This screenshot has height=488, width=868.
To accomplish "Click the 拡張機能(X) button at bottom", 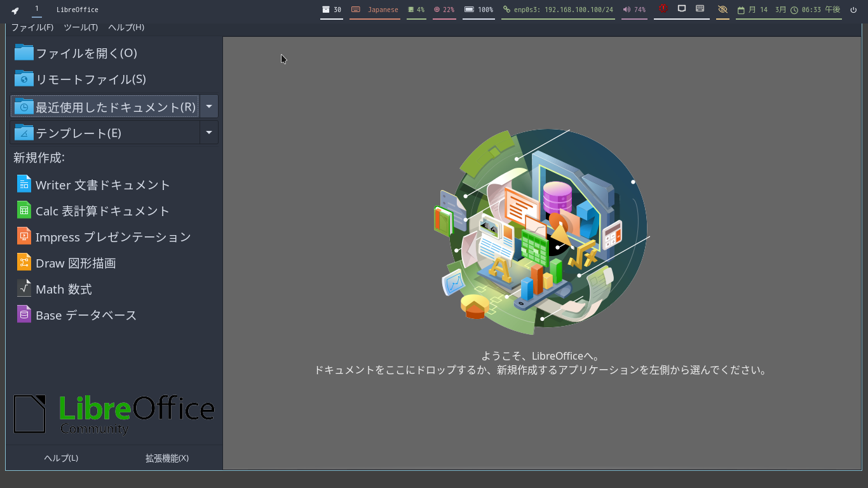I will point(167,458).
